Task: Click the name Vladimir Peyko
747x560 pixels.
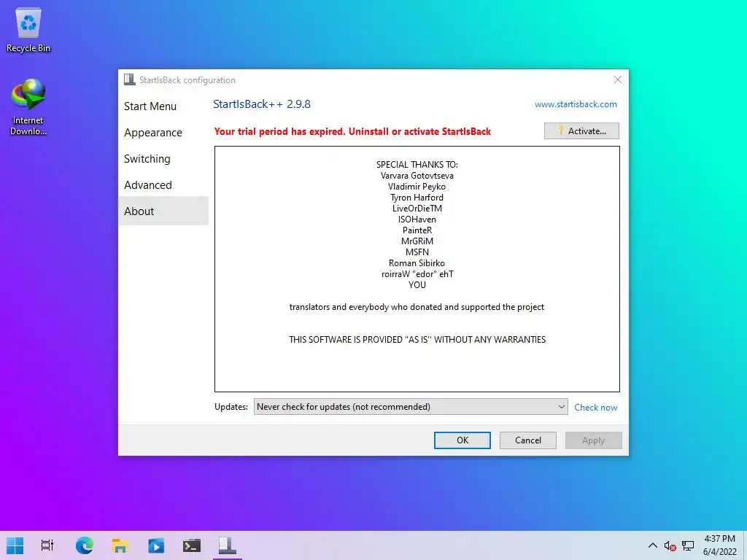Action: coord(417,187)
